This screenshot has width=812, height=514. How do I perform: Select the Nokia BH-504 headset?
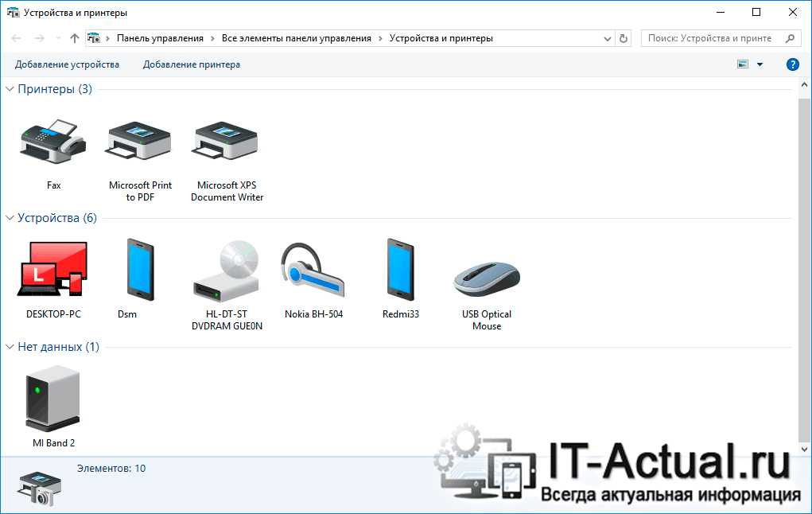[313, 271]
